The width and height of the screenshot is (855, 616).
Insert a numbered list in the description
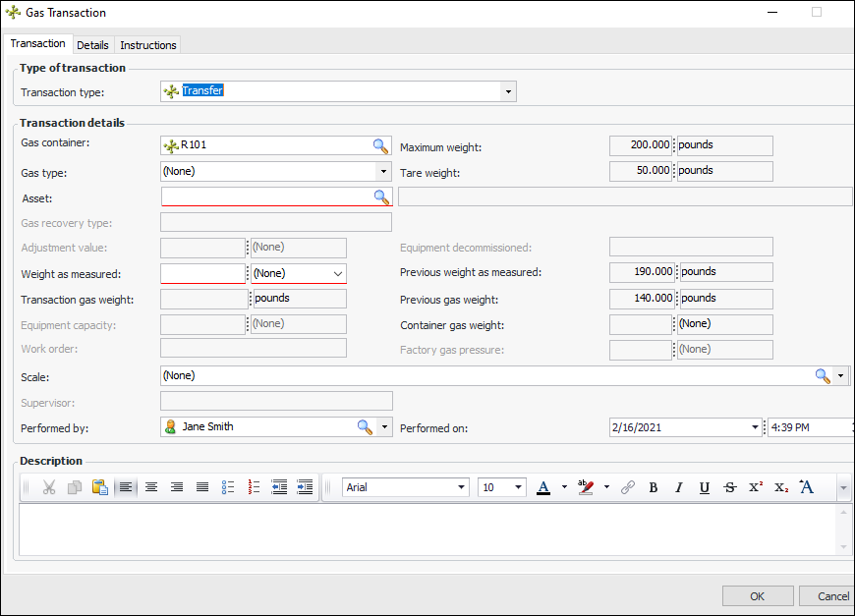[x=254, y=487]
